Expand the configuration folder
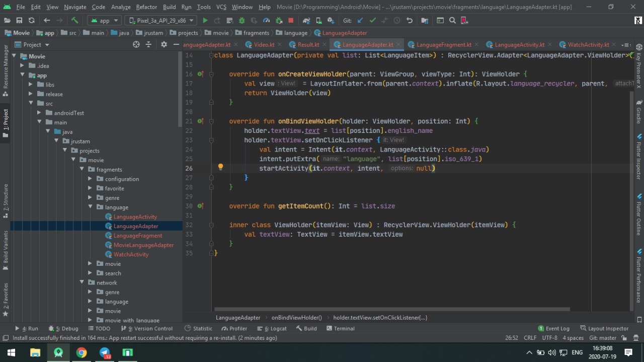This screenshot has width=644, height=362. coord(91,179)
